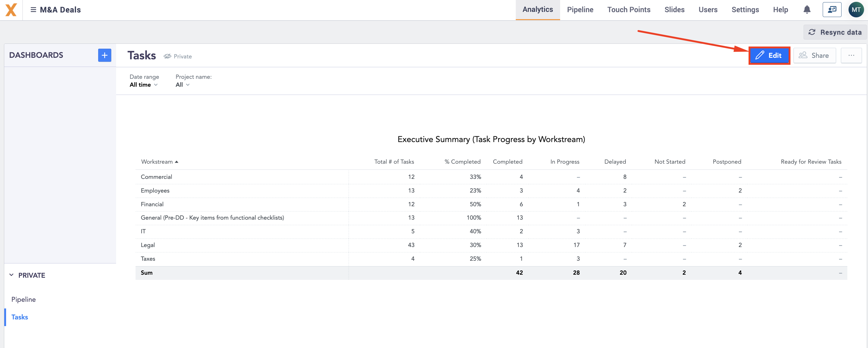Collapse the PRIVATE dashboards section
This screenshot has height=348, width=868.
click(12, 275)
